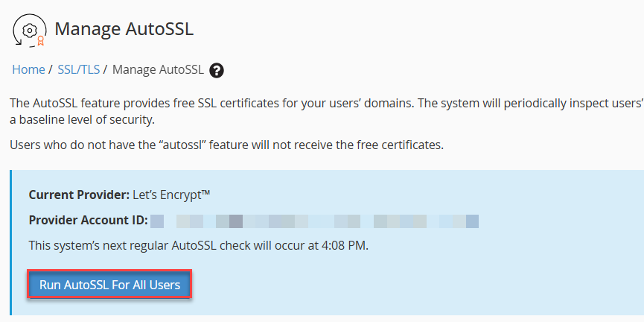Click the 'Users who do not have' sentence
This screenshot has height=322, width=644.
point(227,145)
